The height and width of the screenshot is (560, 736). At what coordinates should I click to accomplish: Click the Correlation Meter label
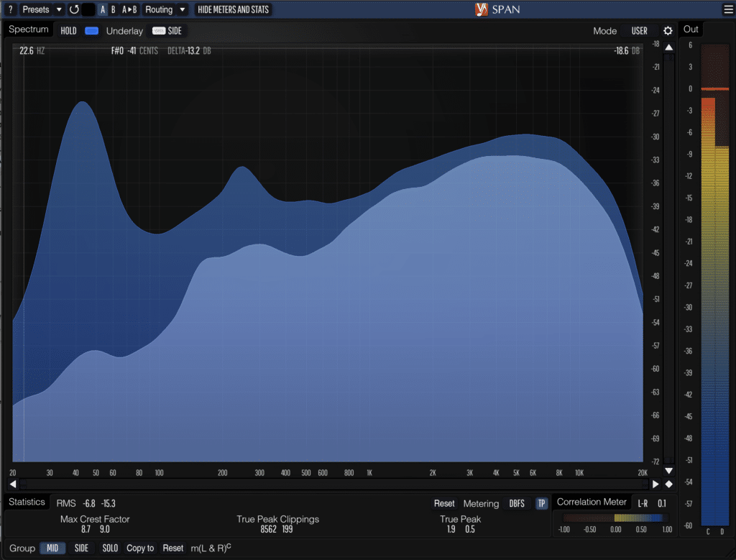coord(592,502)
